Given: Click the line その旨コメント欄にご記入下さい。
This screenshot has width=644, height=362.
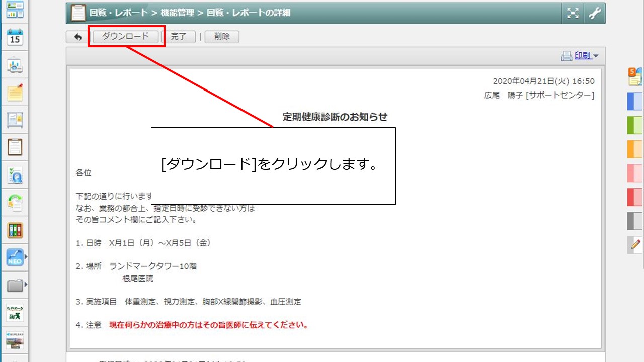Looking at the screenshot, I should 136,220.
